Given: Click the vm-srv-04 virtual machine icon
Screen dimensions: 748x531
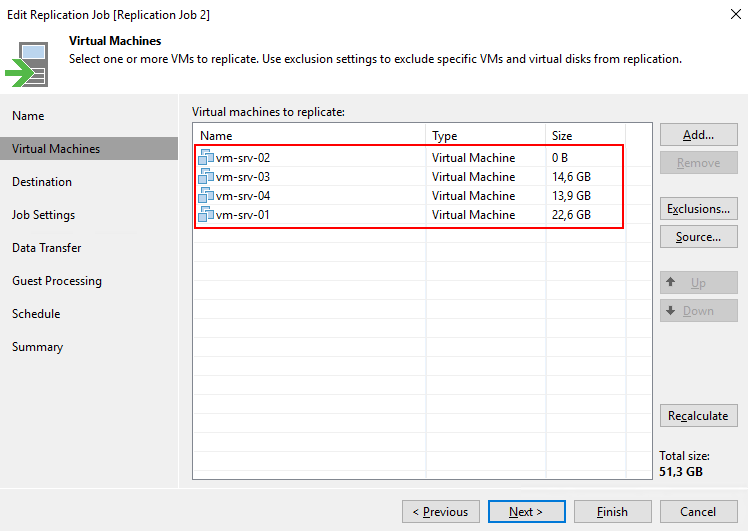Looking at the screenshot, I should point(207,195).
